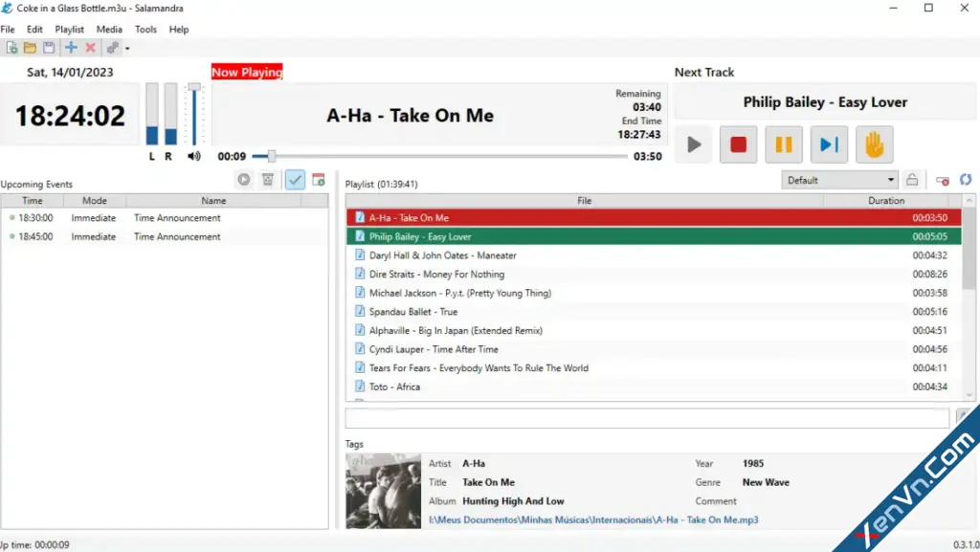
Task: Select playlist row 'Philip Bailey - Easy Lover'
Action: click(x=654, y=236)
